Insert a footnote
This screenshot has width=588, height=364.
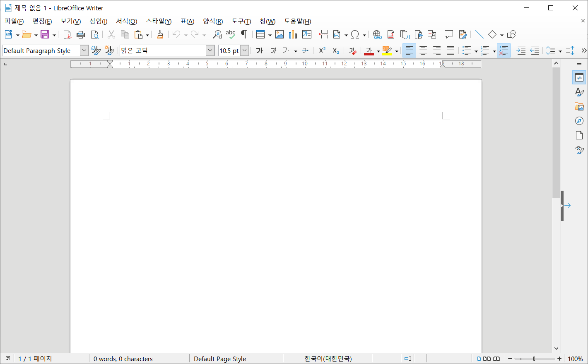390,35
